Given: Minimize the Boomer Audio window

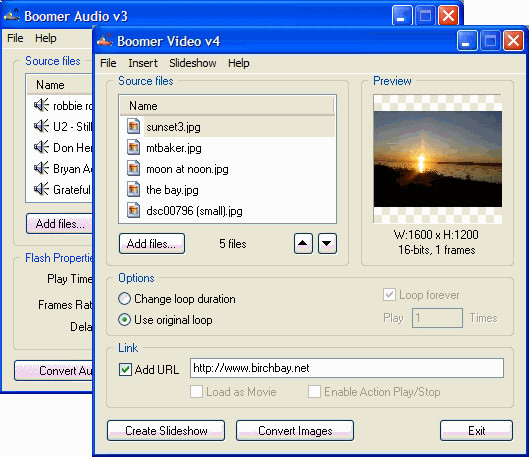Looking at the screenshot, I should [401, 16].
